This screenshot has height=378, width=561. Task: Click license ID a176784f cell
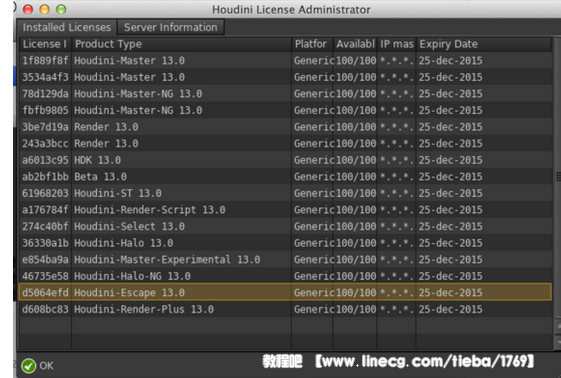[45, 210]
